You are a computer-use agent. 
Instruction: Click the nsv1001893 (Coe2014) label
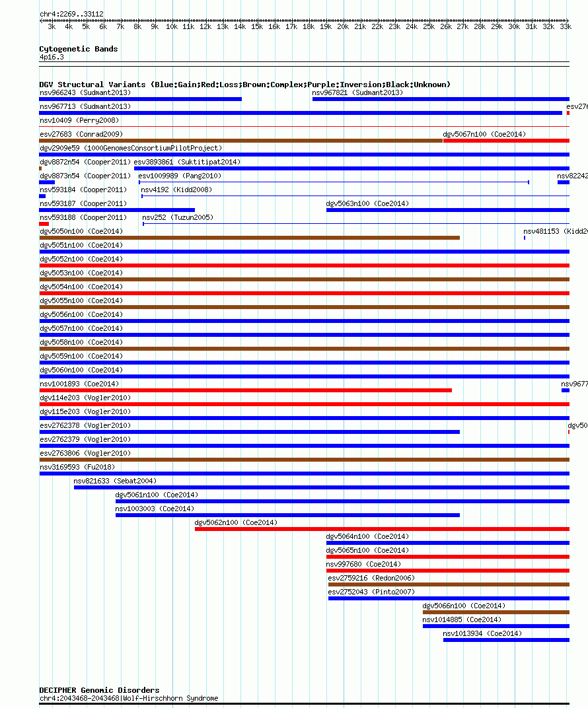(79, 384)
